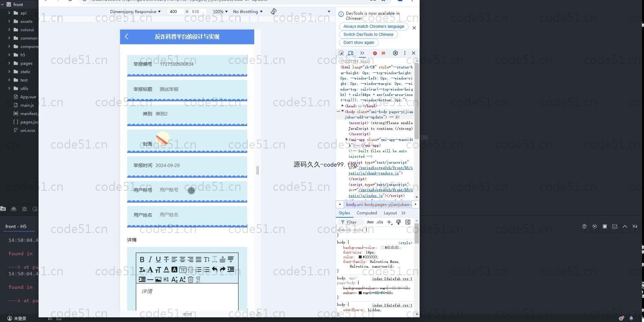Apply subscript formatting
Screen dimensions: 644x322
[x=174, y=279]
